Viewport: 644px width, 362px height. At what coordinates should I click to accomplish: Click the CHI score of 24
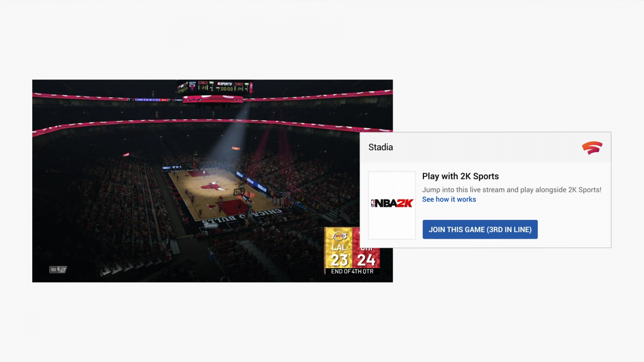point(366,260)
